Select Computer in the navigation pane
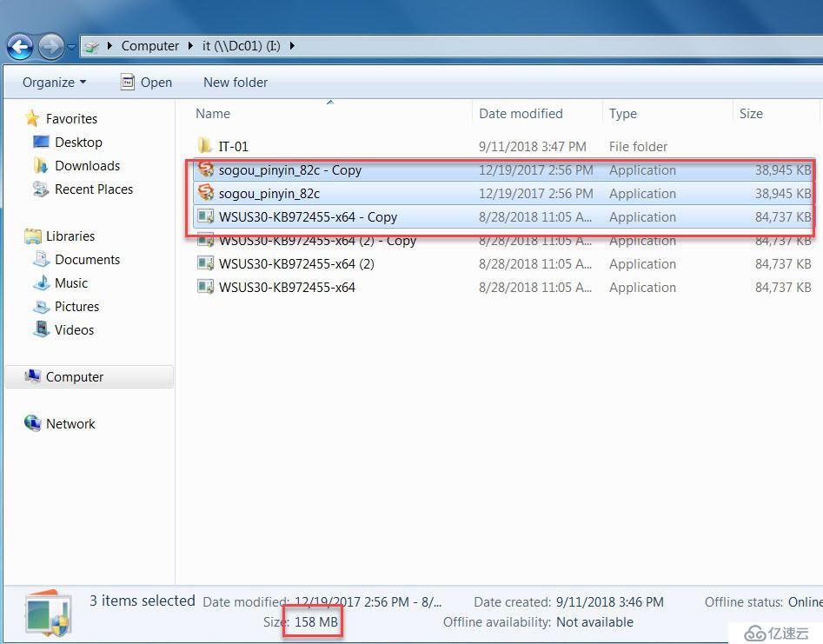823x644 pixels. coord(75,377)
